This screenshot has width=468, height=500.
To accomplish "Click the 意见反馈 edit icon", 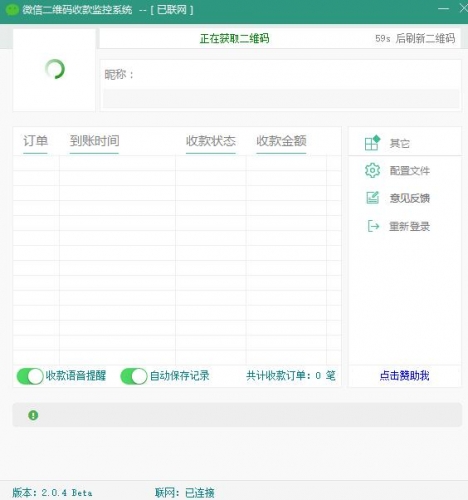I will pyautogui.click(x=372, y=198).
